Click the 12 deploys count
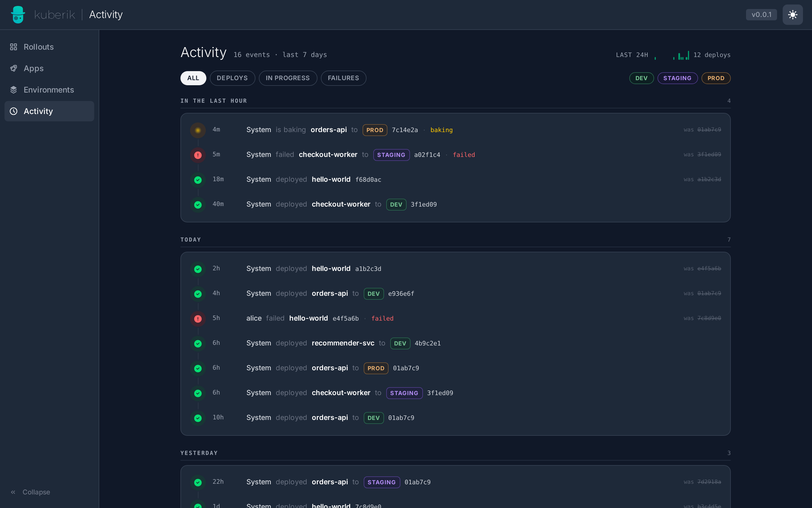The height and width of the screenshot is (508, 812). point(712,55)
